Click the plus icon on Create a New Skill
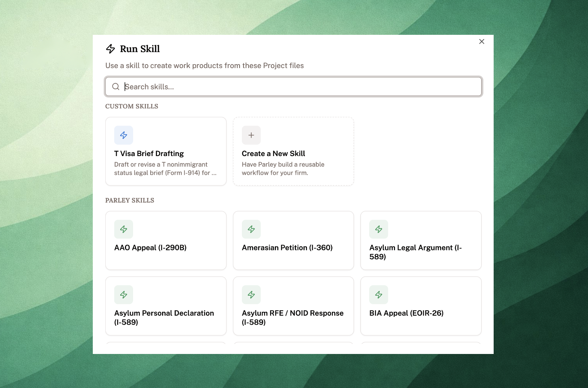The width and height of the screenshot is (588, 388). [x=251, y=135]
